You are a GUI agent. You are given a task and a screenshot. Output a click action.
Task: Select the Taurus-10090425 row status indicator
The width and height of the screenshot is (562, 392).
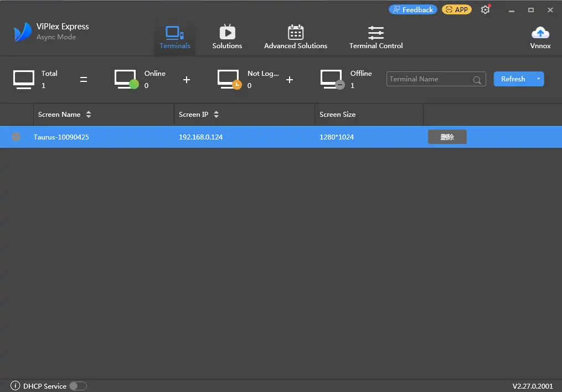(16, 137)
